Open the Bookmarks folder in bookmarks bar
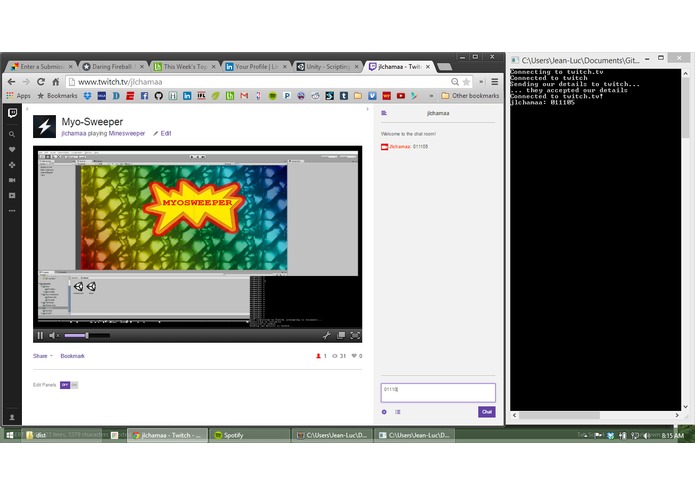Image resolution: width=695 pixels, height=494 pixels. 57,96
